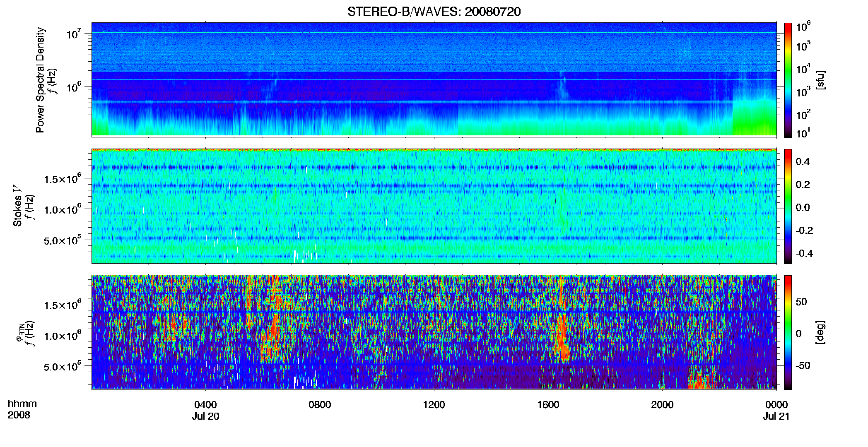Click inside the φRTN direction spectrogram panel
Viewport: 868px width, 447px height.
pos(434,332)
